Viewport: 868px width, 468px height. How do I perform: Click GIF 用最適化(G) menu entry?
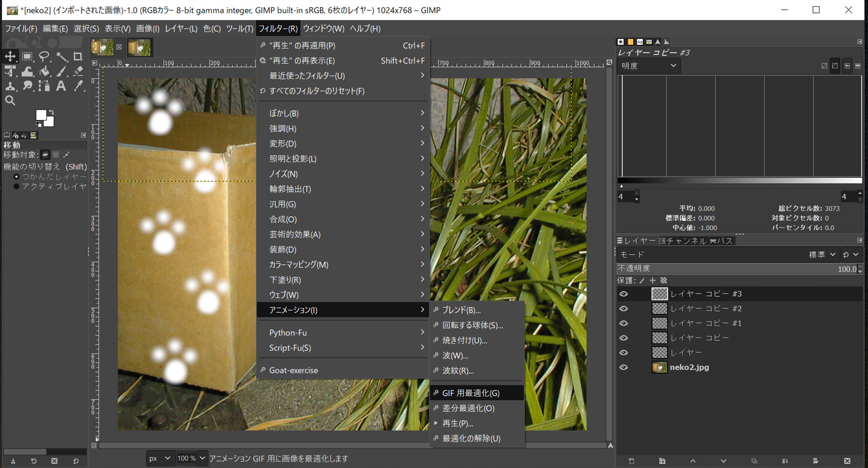471,393
